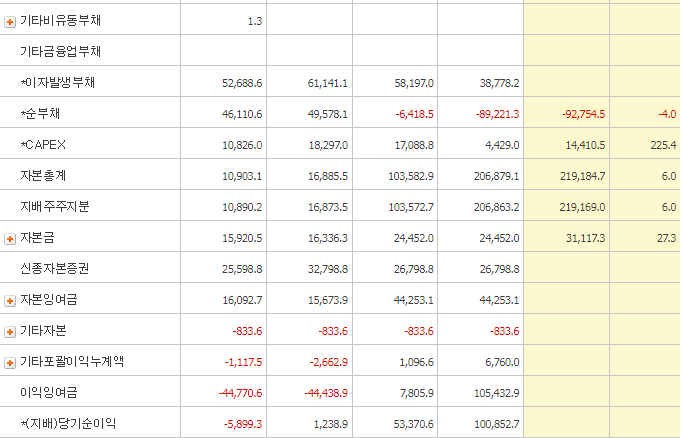Select the 자본총계 row label
683x438 pixels.
(43, 175)
